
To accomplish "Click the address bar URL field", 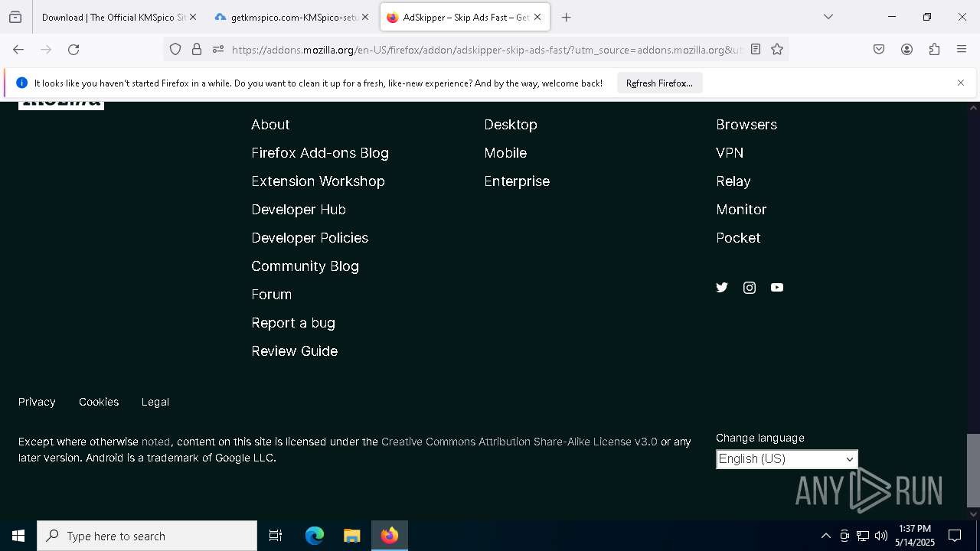I will (487, 50).
